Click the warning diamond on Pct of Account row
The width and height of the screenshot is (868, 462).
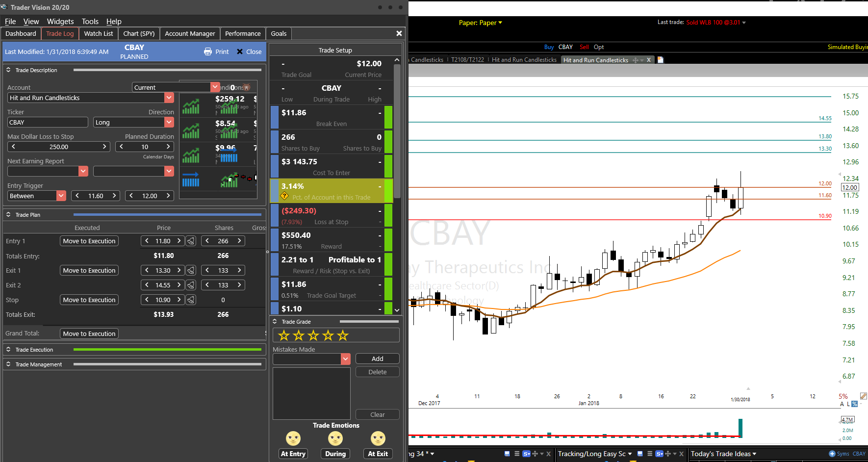[284, 196]
